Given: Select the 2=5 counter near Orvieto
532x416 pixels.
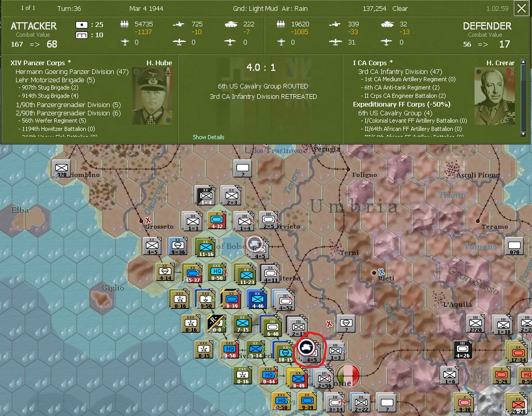Looking at the screenshot, I should 269,220.
